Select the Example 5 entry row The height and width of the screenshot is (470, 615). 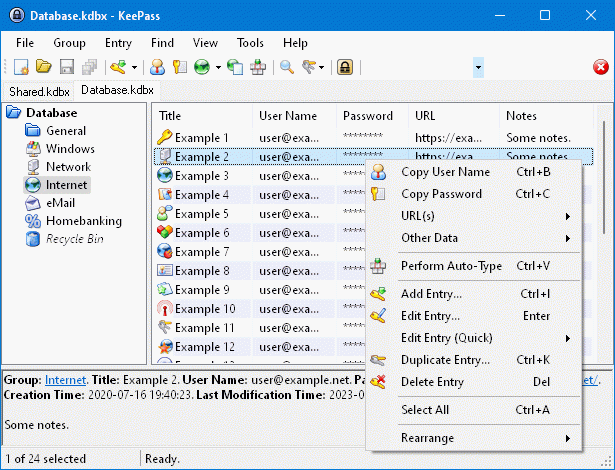tap(260, 214)
